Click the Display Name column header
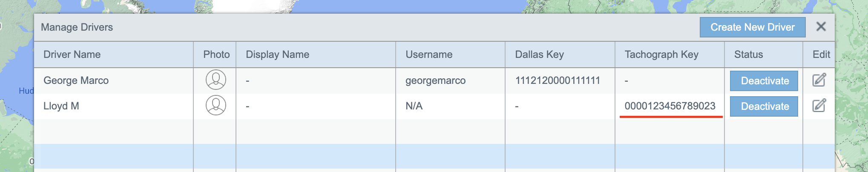868x172 pixels. tap(277, 54)
